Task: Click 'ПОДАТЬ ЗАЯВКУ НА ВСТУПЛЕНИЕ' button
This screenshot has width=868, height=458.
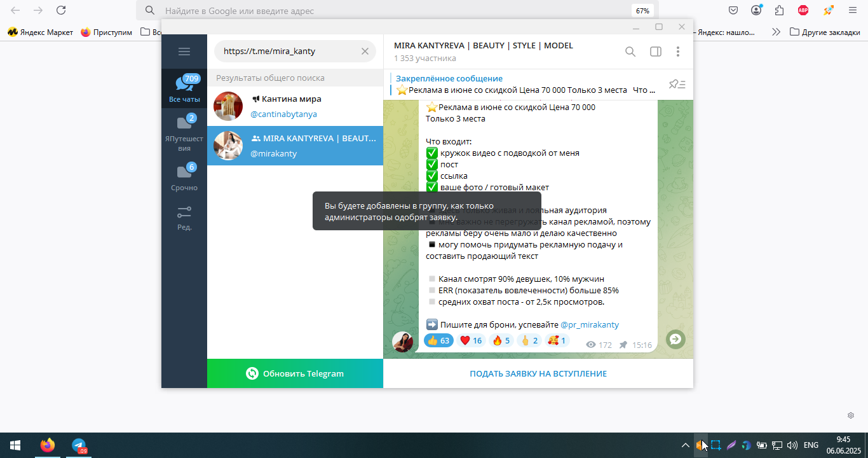Action: [x=538, y=373]
